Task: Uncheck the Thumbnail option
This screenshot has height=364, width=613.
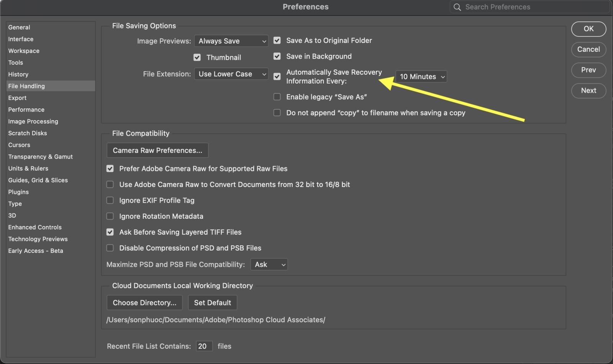Action: 197,57
